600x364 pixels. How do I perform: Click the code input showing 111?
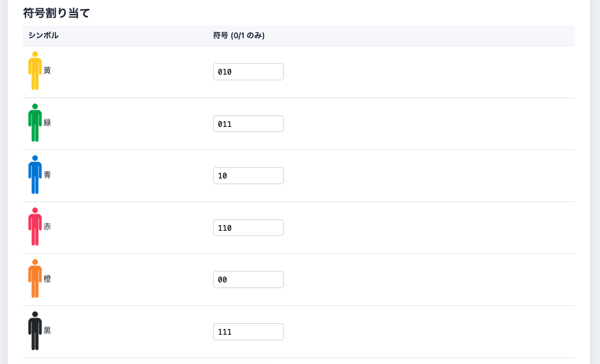248,331
